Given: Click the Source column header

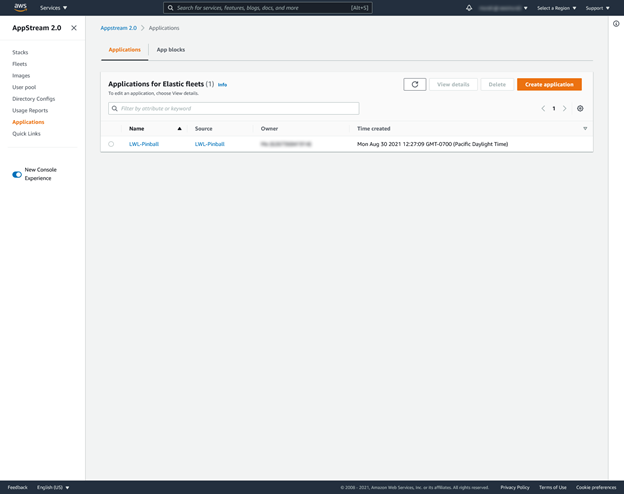Looking at the screenshot, I should coord(203,129).
